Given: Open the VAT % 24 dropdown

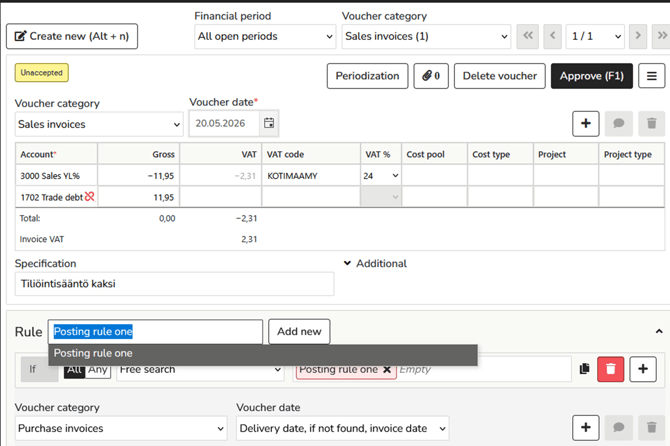Looking at the screenshot, I should click(381, 176).
